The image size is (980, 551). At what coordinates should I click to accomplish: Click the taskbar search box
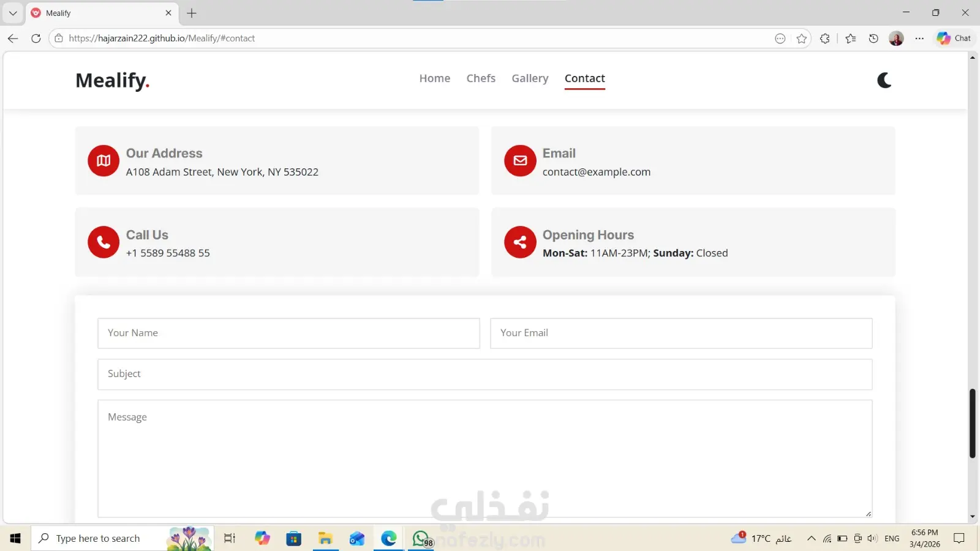point(123,538)
